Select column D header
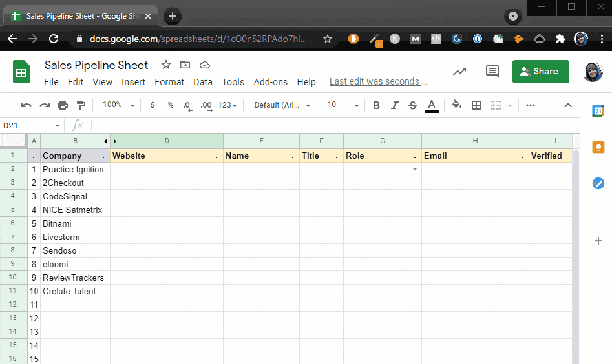612x364 pixels. pyautogui.click(x=167, y=141)
